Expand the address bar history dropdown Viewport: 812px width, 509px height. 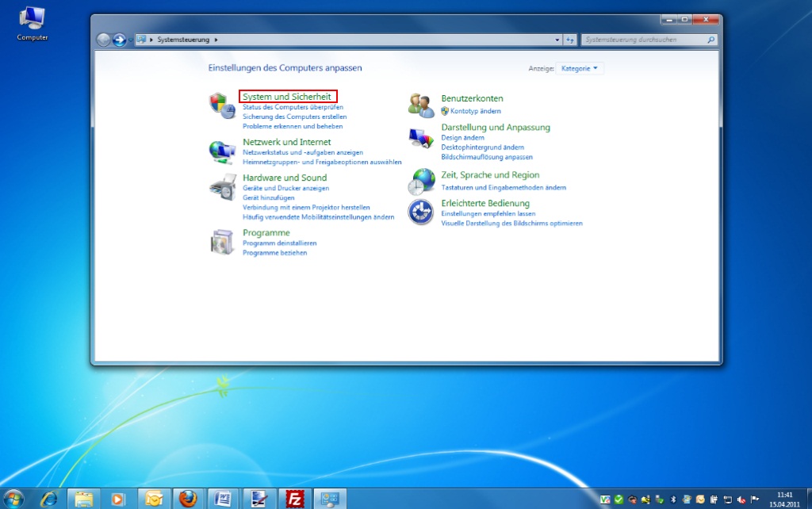(x=557, y=40)
